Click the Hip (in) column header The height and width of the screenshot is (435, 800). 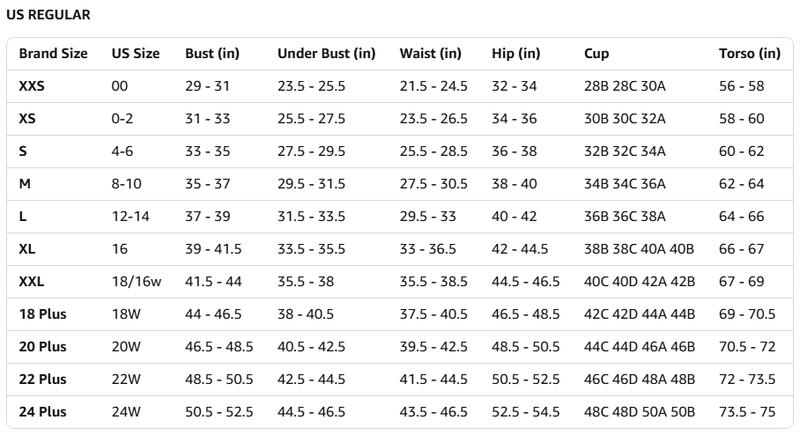(x=516, y=54)
